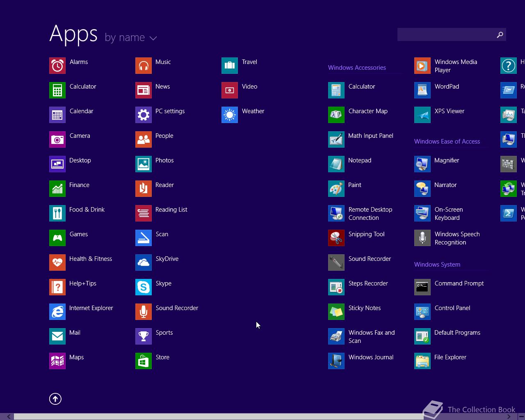
Task: Click the 'On-Screen Keyboard' label
Action: coord(449,214)
